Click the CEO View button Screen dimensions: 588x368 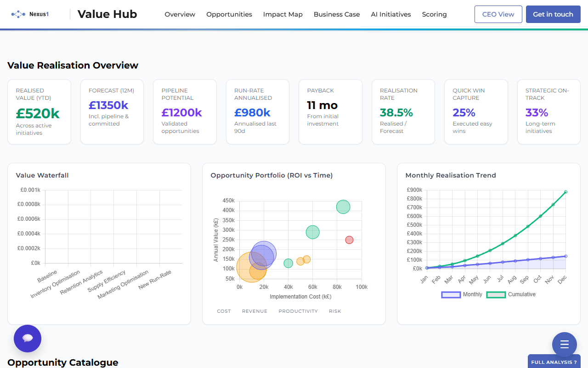coord(498,14)
